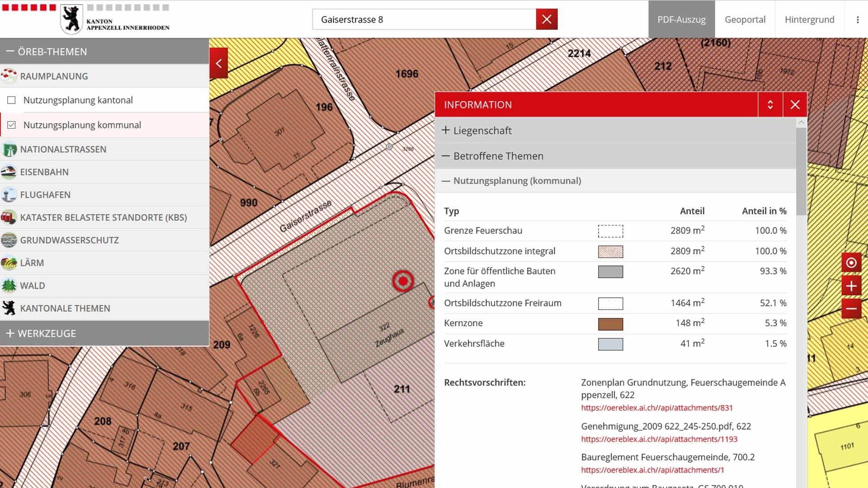Click the Verkehrsfläche legend swatch

[610, 344]
